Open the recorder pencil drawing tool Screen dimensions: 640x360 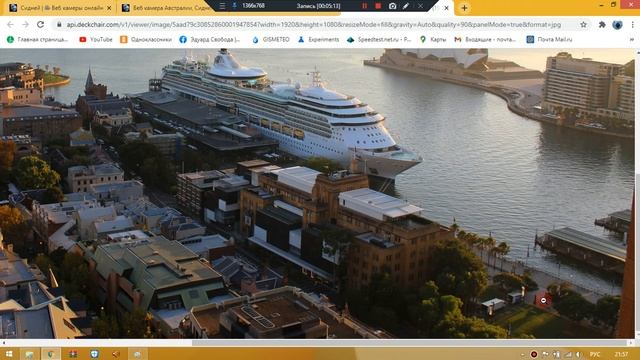[x=406, y=6]
